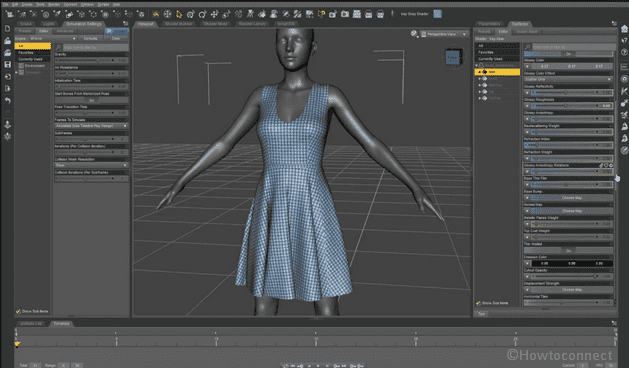The image size is (629, 368).
Task: Click the view cube in the viewport corner
Action: (x=452, y=58)
